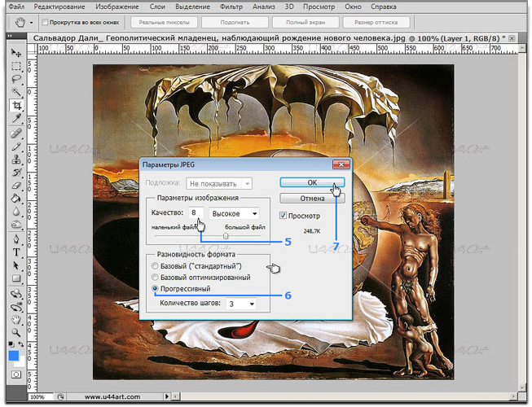Select 'Базовый ("стандартный")' format option
The height and width of the screenshot is (407, 532).
tap(155, 266)
